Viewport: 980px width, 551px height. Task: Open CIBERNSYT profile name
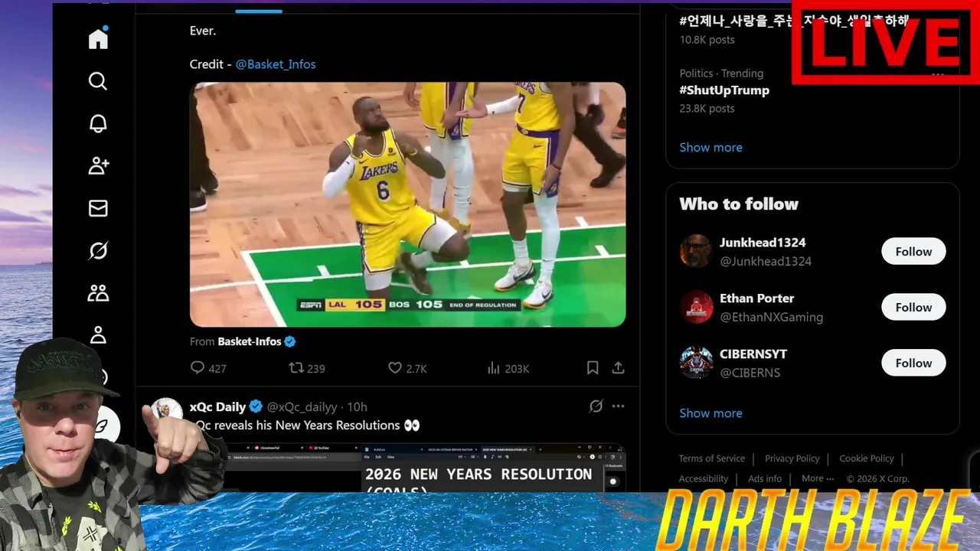[x=753, y=354]
